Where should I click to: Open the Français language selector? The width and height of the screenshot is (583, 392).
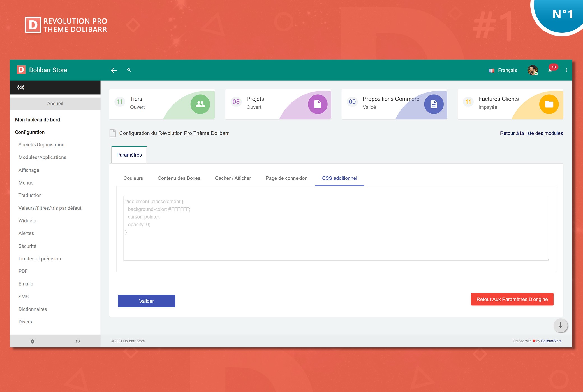(503, 70)
